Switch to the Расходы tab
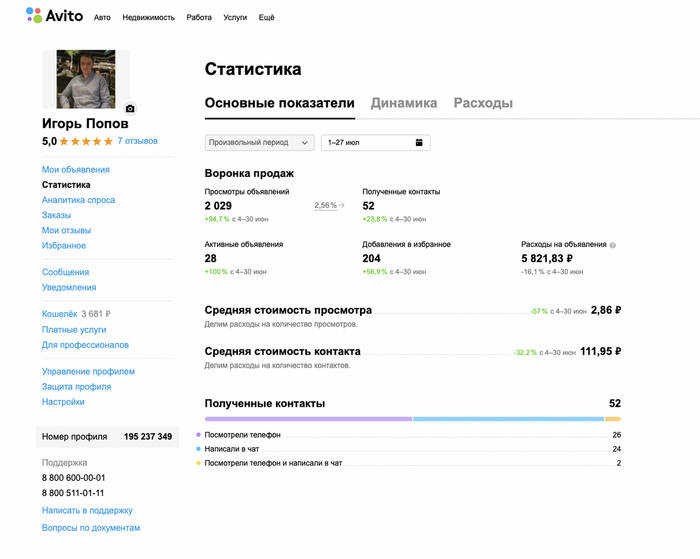 coord(483,103)
